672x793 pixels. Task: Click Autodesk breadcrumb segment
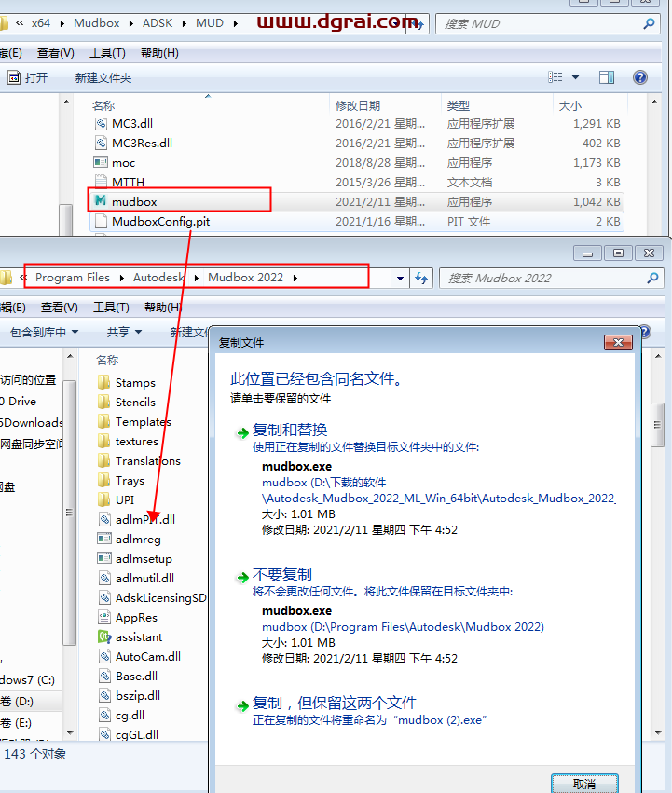[x=158, y=278]
